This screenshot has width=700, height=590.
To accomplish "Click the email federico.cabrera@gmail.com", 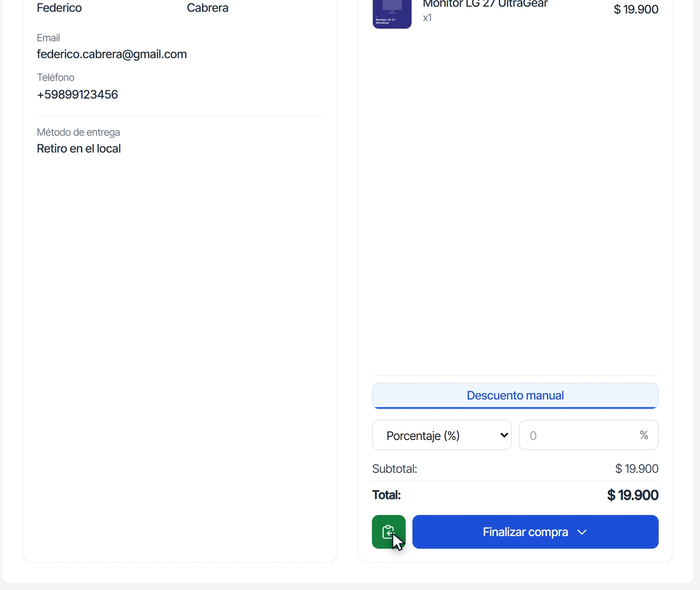I will click(112, 54).
